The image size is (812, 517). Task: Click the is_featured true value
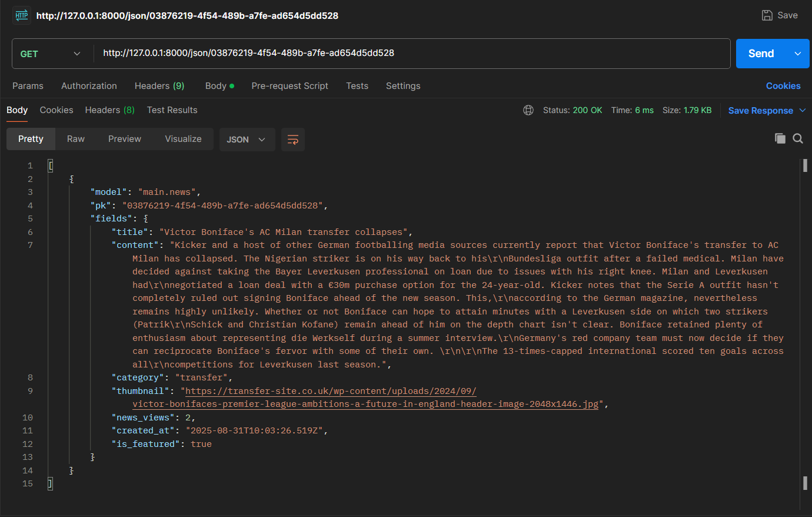[x=201, y=444]
